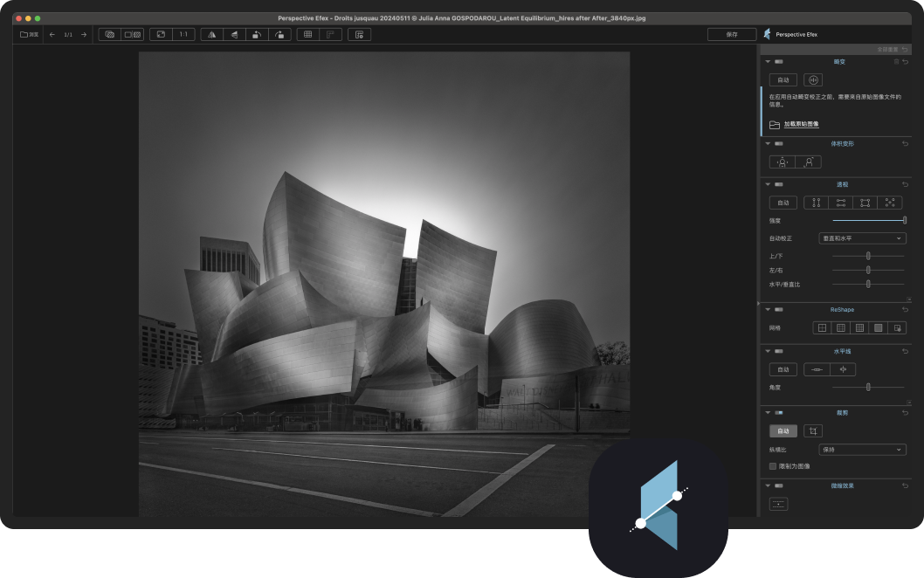The height and width of the screenshot is (578, 924).
Task: Collapse the 裁剪 crop section
Action: tap(768, 413)
